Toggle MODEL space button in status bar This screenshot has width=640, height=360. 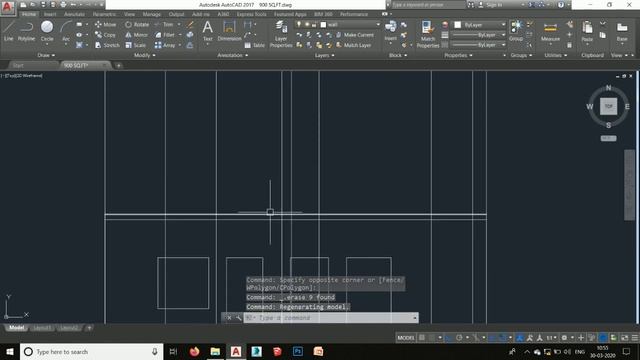click(405, 338)
